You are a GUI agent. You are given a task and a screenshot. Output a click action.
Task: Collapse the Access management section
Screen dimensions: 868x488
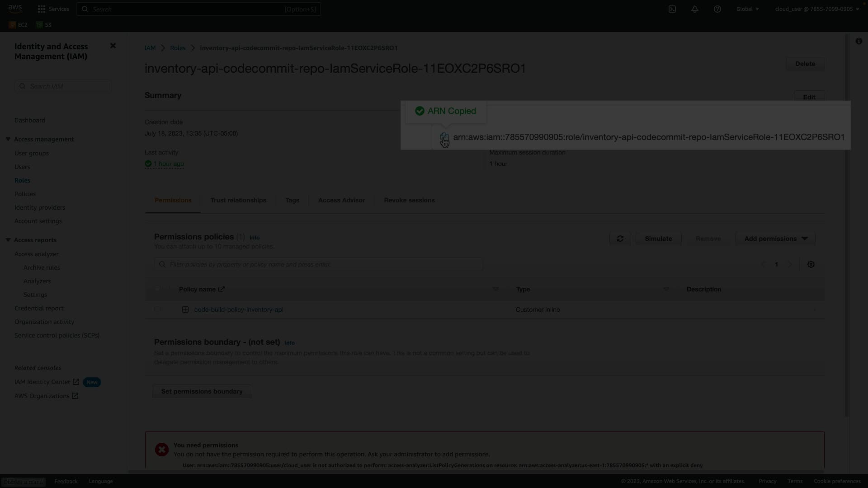[8, 139]
